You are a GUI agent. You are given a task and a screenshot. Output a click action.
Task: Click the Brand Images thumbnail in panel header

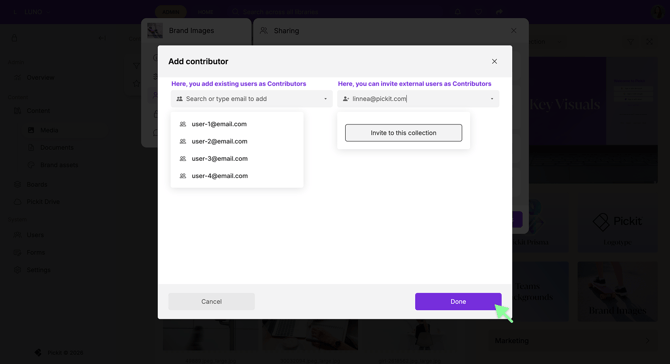(x=155, y=31)
